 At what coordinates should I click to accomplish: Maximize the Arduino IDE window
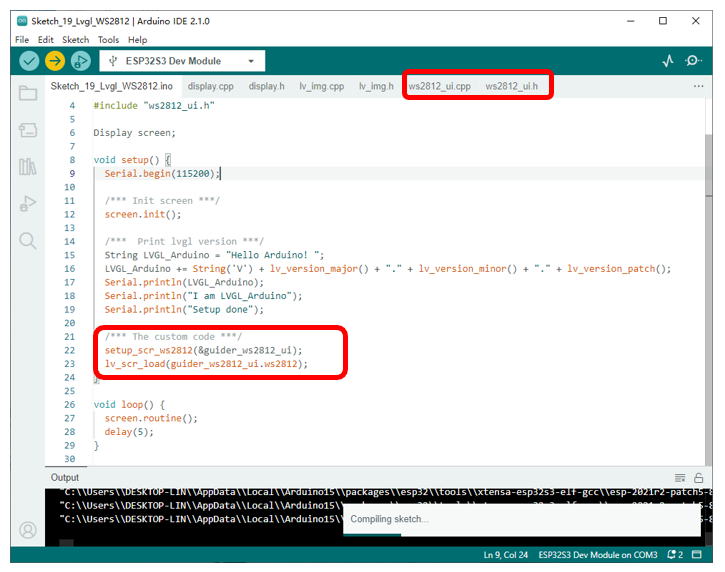pos(663,21)
